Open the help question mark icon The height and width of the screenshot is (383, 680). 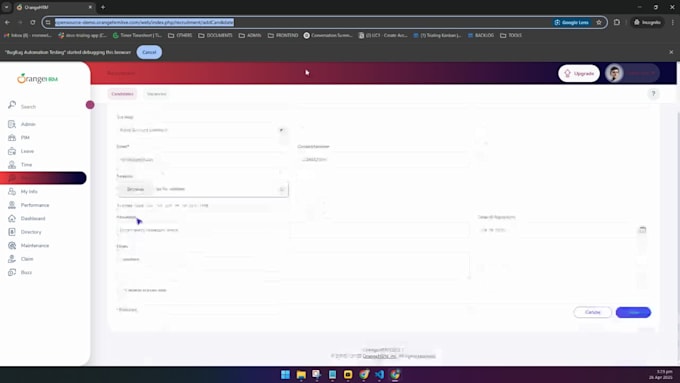[x=653, y=94]
